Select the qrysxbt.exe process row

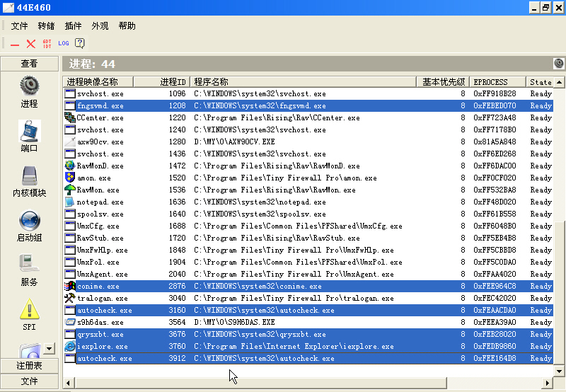(x=308, y=334)
